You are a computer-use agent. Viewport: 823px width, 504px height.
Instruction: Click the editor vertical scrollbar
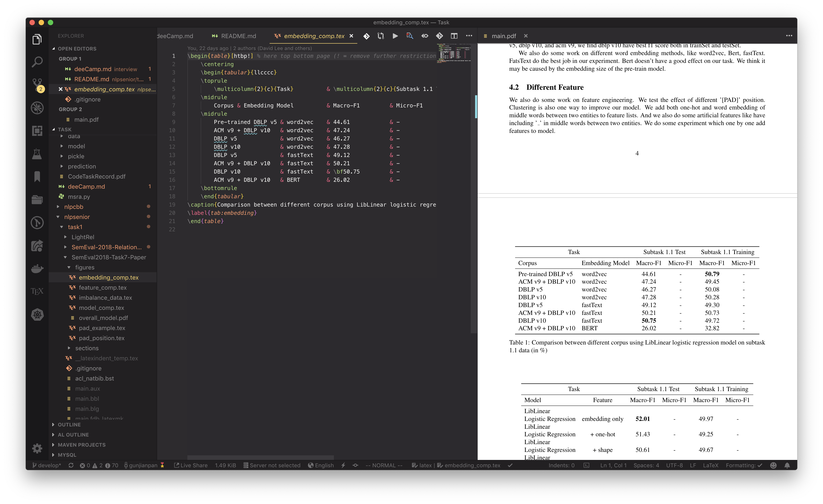coord(474,189)
